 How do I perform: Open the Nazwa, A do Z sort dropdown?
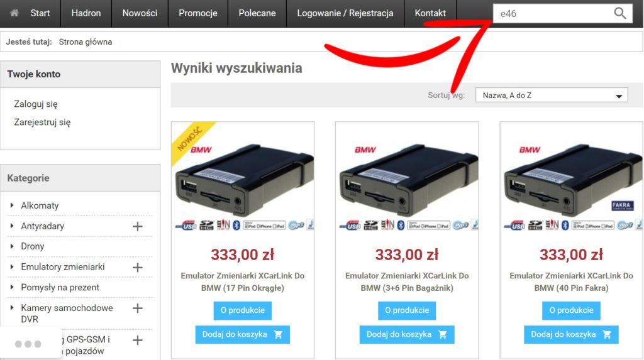pos(552,95)
